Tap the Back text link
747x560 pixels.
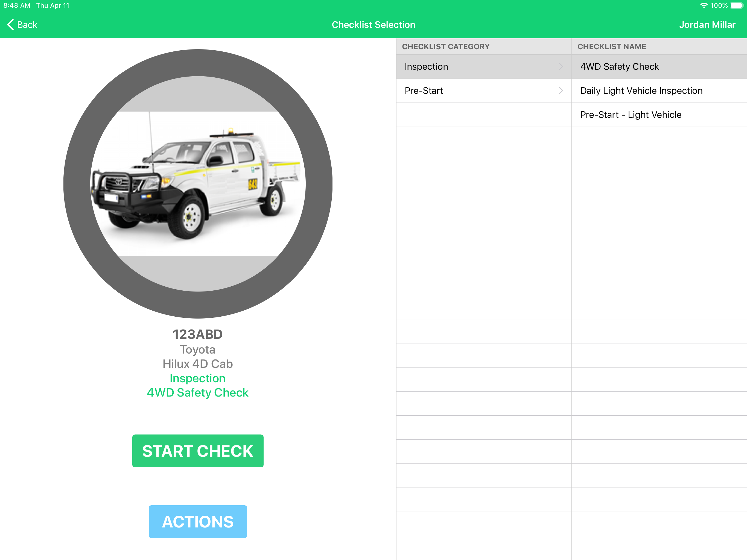[27, 25]
